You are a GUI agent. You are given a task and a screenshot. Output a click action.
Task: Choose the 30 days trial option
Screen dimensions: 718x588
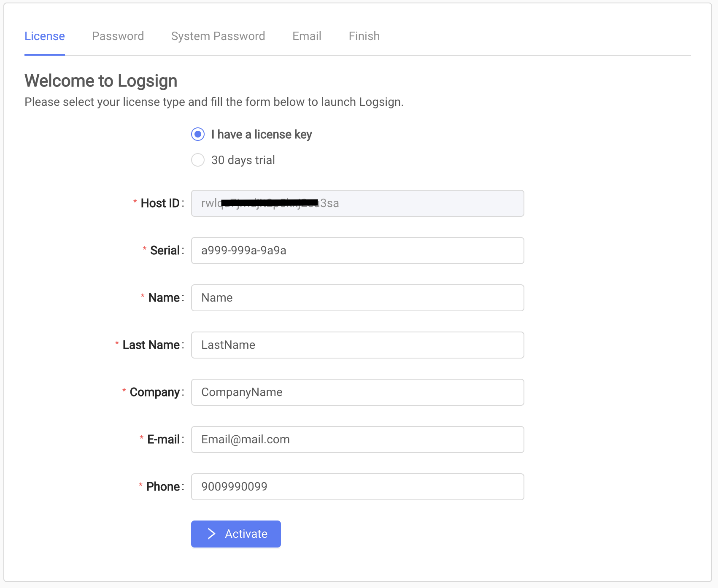198,160
